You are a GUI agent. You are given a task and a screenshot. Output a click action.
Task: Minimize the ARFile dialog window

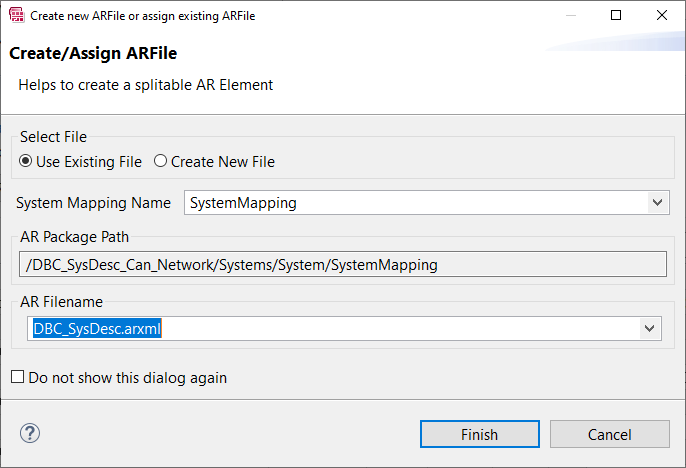pos(570,15)
